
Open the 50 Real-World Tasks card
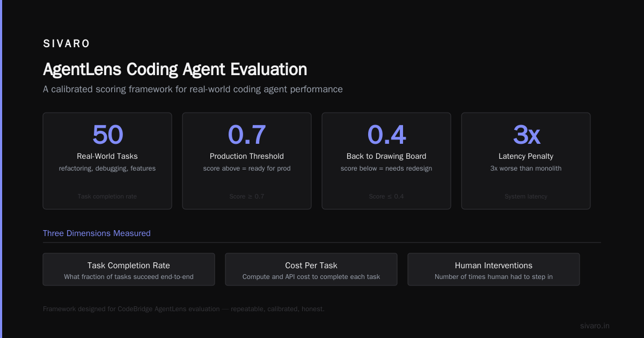tap(107, 161)
